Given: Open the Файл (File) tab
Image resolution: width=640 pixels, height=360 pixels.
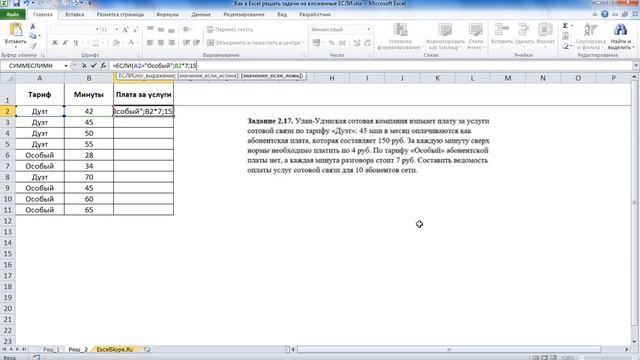Looking at the screenshot, I should [13, 14].
